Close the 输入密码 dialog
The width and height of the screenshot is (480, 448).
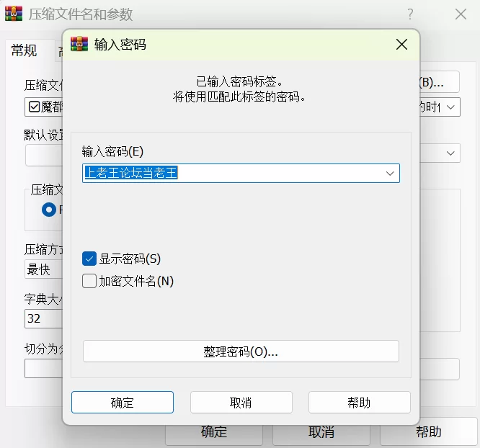[x=401, y=45]
